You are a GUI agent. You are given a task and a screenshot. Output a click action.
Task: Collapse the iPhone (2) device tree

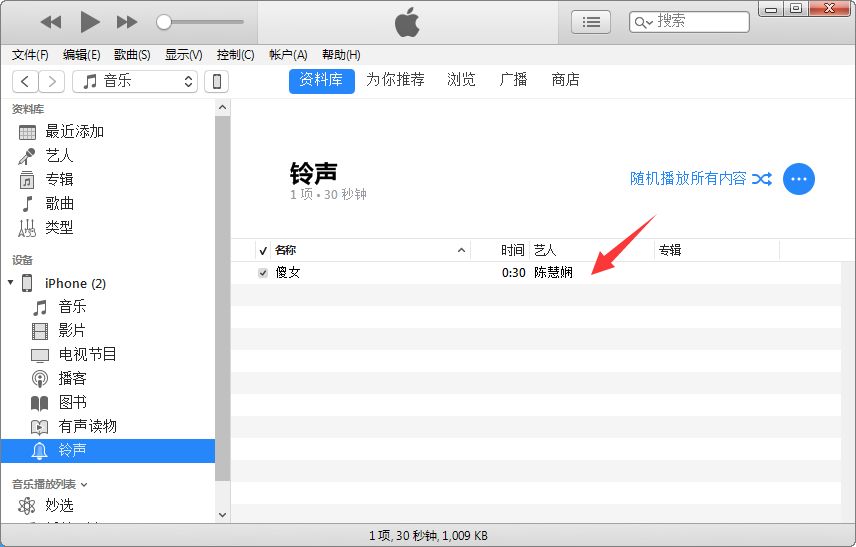(x=11, y=283)
